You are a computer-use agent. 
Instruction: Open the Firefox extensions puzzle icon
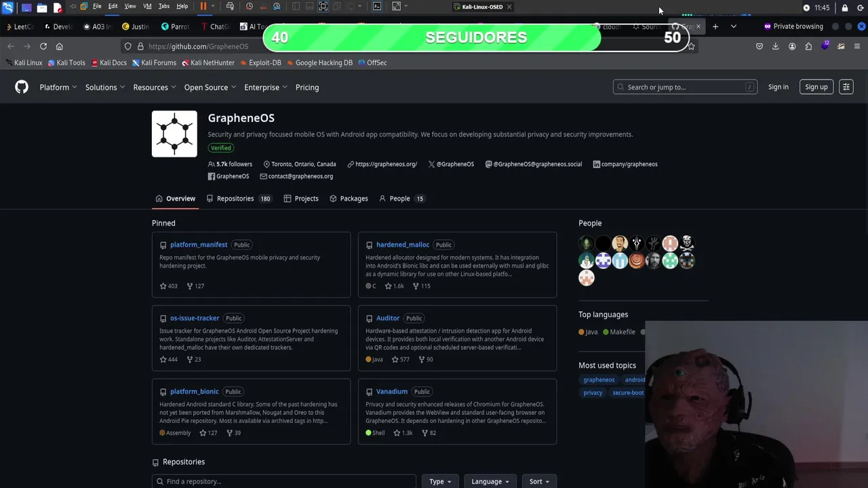coord(808,46)
